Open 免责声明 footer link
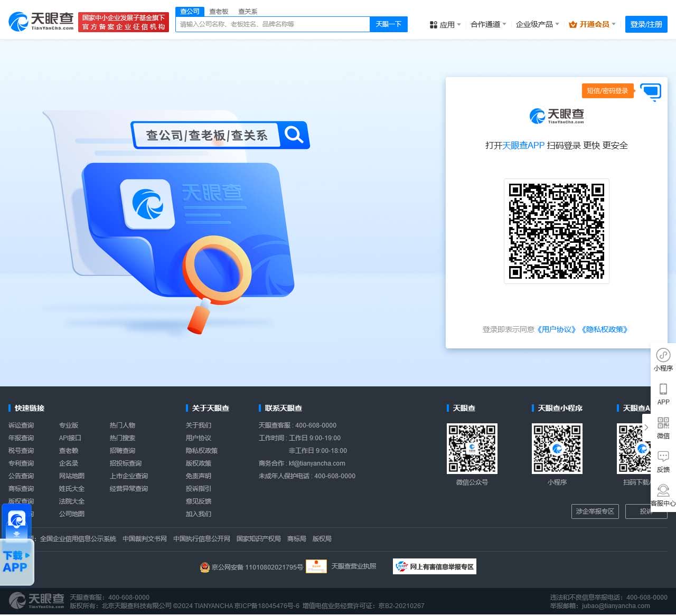The width and height of the screenshot is (676, 616). pos(199,476)
